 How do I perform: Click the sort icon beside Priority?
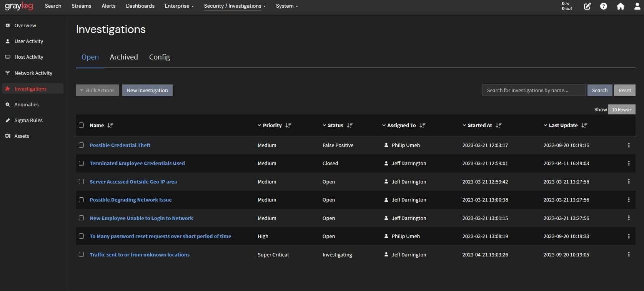pyautogui.click(x=288, y=125)
